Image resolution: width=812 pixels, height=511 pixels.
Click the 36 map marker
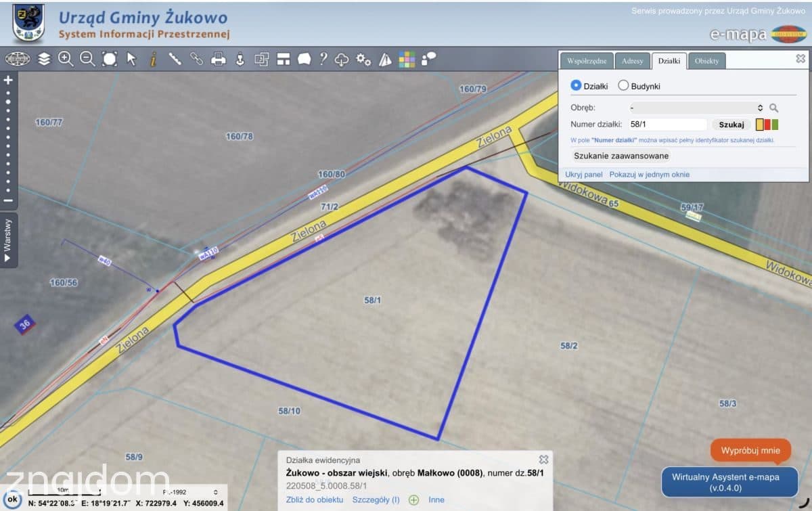[26, 326]
